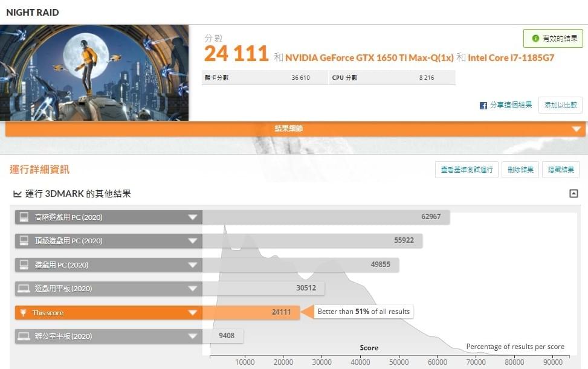Click desktop PC icon on 高階遊戲用 PC (2020) row
588x369 pixels.
coord(24,217)
